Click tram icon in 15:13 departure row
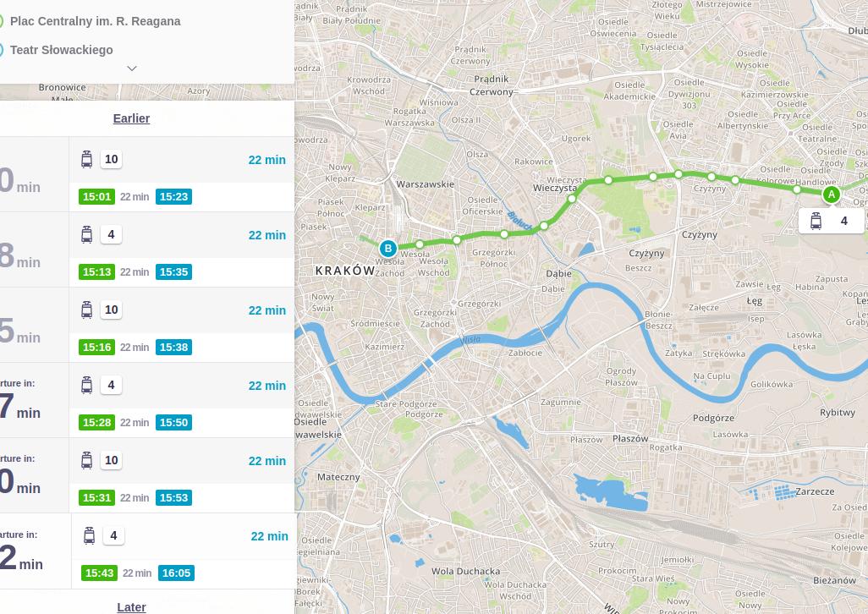Viewport: 868px width, 614px height. coord(86,234)
